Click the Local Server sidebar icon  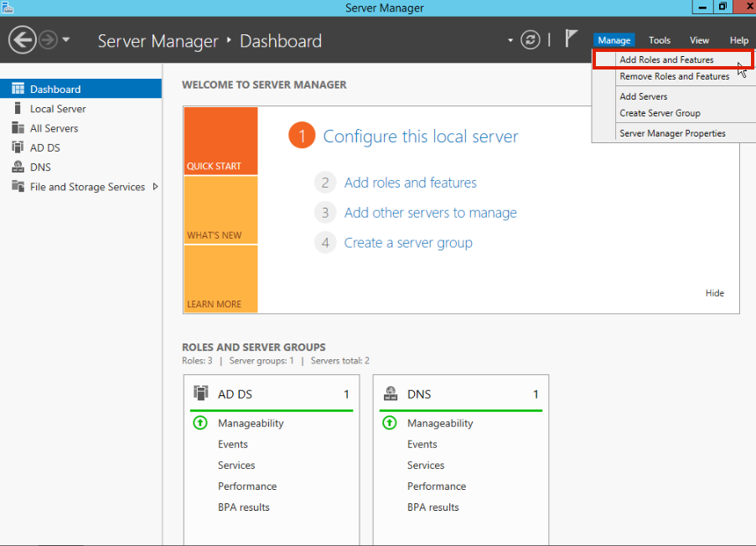tap(18, 109)
